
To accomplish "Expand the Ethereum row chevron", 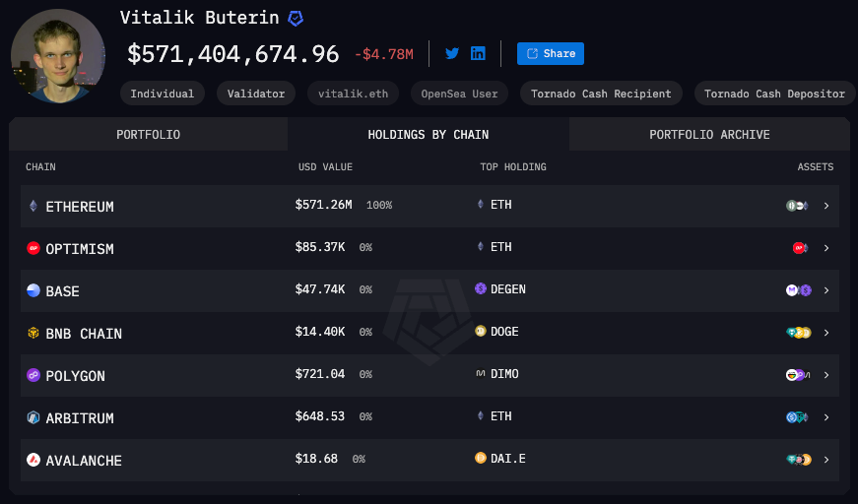I will point(826,206).
